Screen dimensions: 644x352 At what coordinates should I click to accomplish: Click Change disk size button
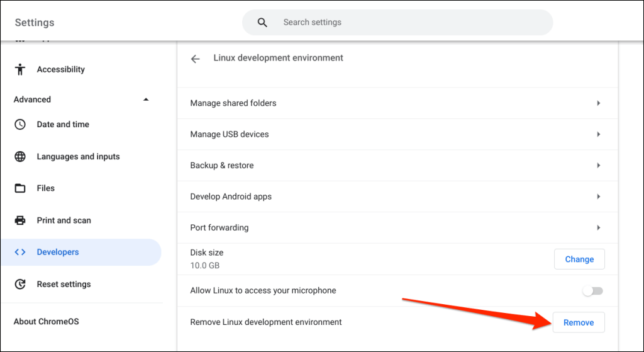tap(579, 259)
